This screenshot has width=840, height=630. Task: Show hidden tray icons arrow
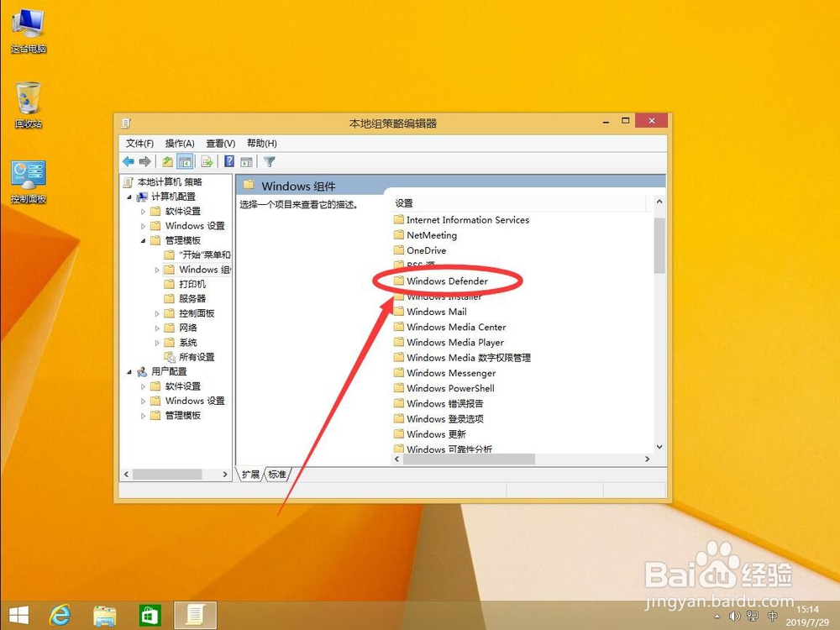coord(717,617)
